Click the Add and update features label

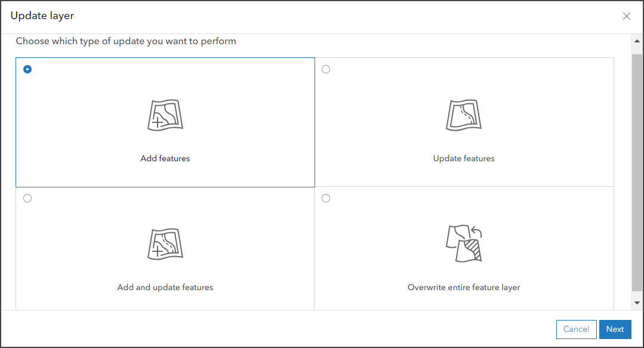click(x=165, y=288)
